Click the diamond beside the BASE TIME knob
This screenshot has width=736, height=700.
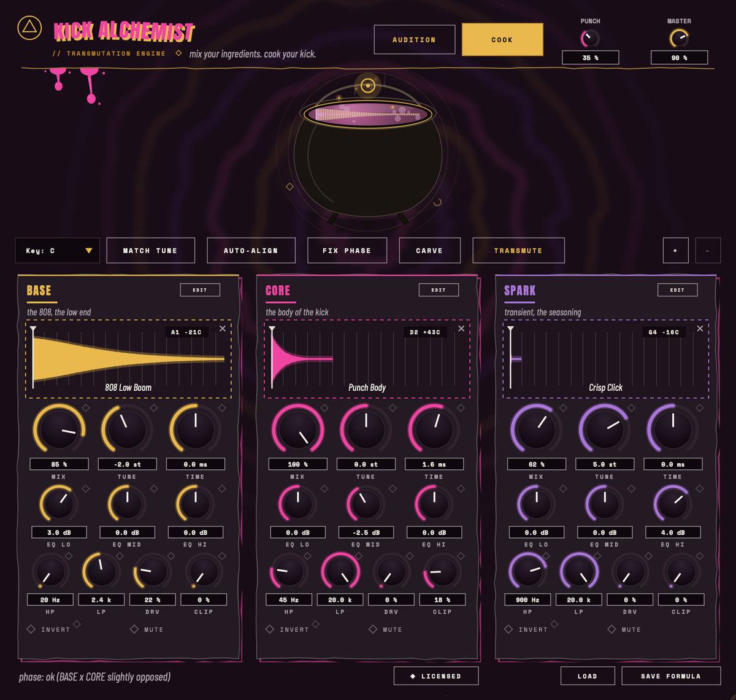[x=222, y=407]
